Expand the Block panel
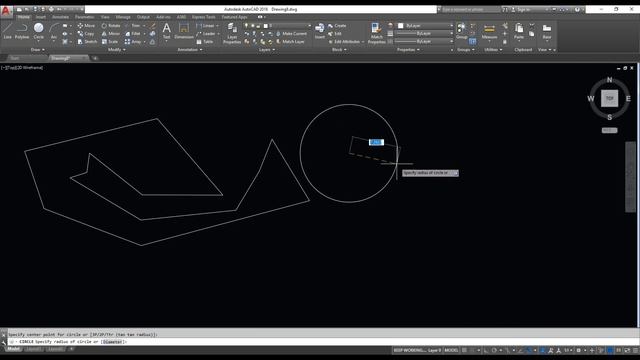This screenshot has width=640, height=360. click(339, 50)
